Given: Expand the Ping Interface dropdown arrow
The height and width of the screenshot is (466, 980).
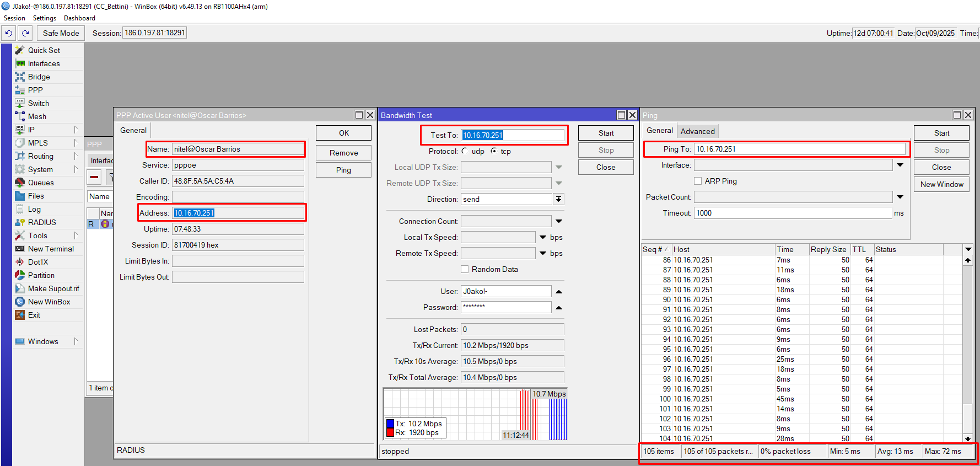Looking at the screenshot, I should point(900,165).
